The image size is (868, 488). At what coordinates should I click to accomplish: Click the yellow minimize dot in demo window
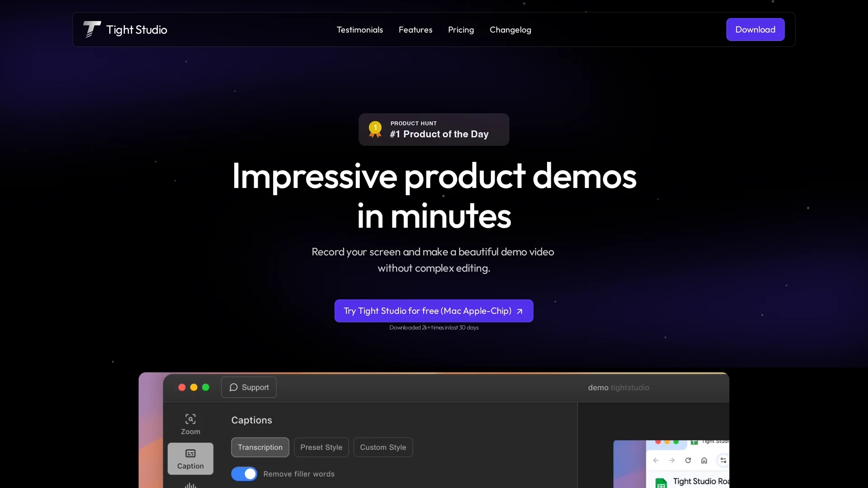(194, 387)
